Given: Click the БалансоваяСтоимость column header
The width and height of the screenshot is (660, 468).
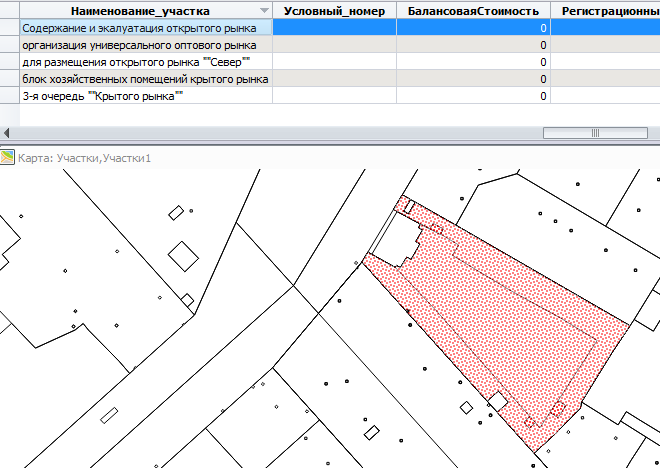Looking at the screenshot, I should [x=473, y=11].
